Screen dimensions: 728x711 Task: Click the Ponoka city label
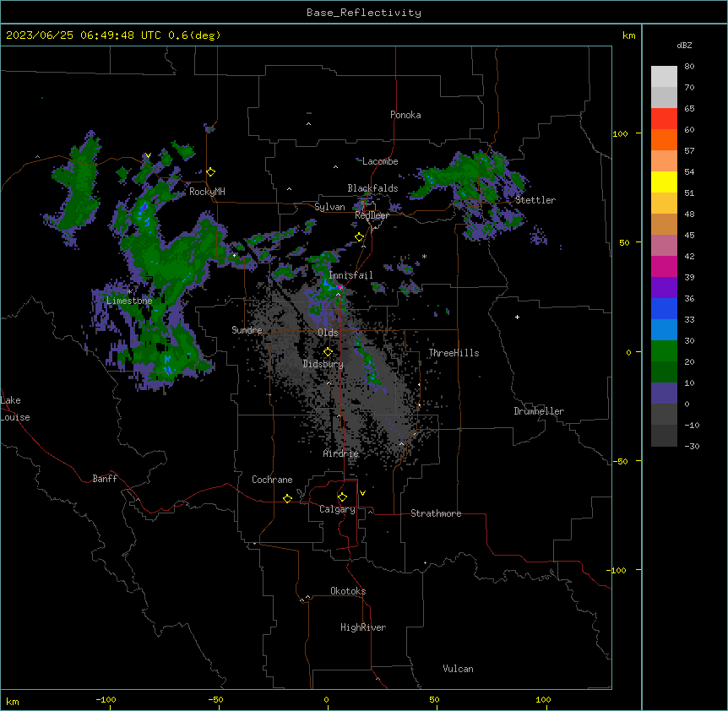[405, 115]
